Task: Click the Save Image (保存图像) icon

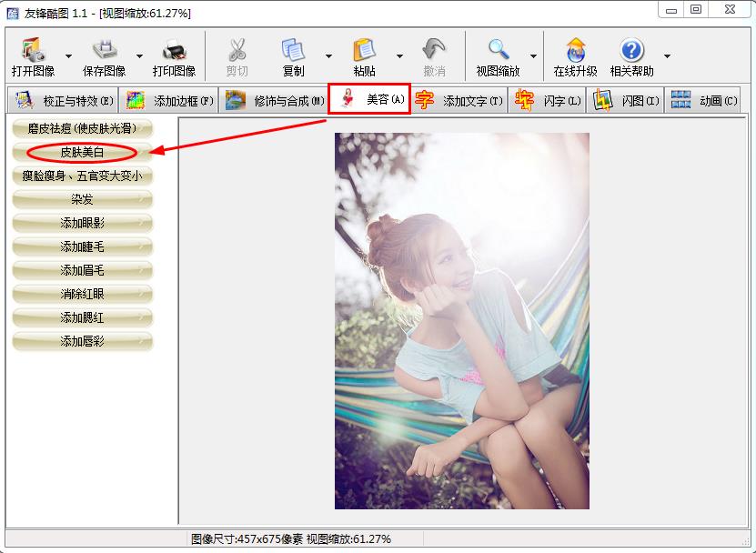Action: click(104, 50)
